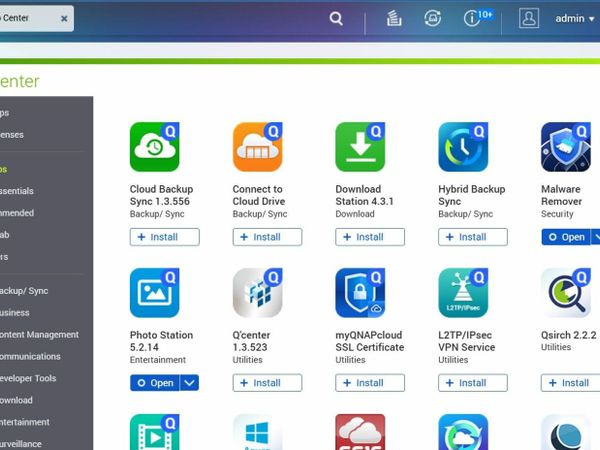Image resolution: width=600 pixels, height=450 pixels.
Task: Select Licenses item in sidebar
Action: 12,135
